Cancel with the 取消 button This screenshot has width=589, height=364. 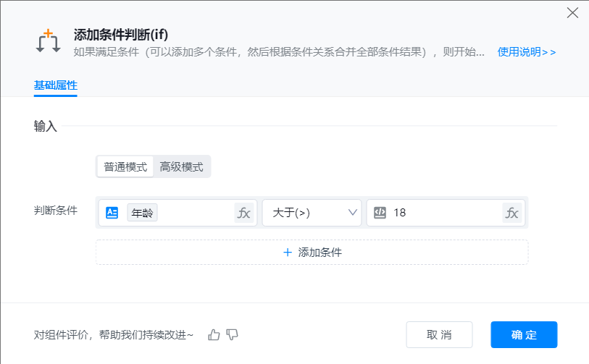(x=439, y=334)
